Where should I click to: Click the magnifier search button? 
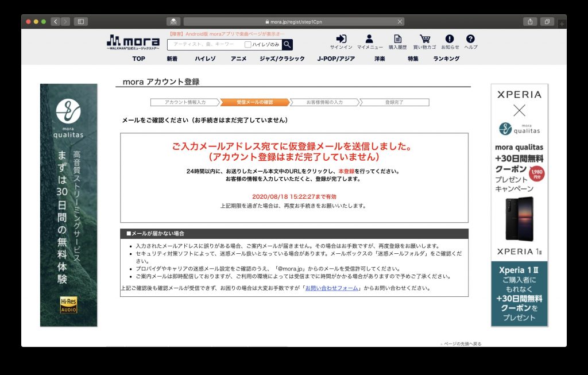(287, 45)
